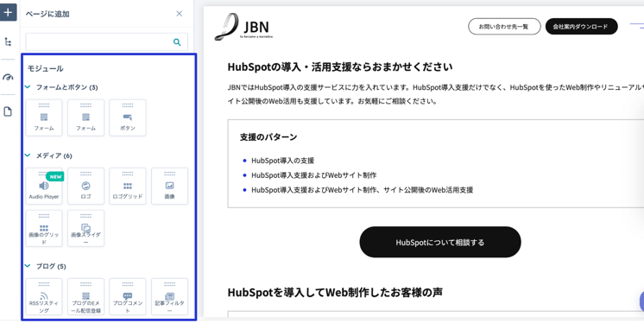Click bullet HubSpot導入支援およびWebサイト制作

(x=313, y=175)
